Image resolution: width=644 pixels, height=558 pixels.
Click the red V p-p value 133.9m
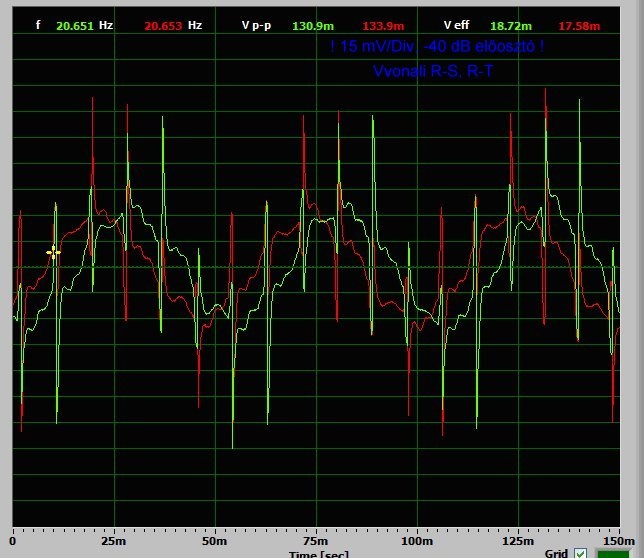pyautogui.click(x=383, y=26)
